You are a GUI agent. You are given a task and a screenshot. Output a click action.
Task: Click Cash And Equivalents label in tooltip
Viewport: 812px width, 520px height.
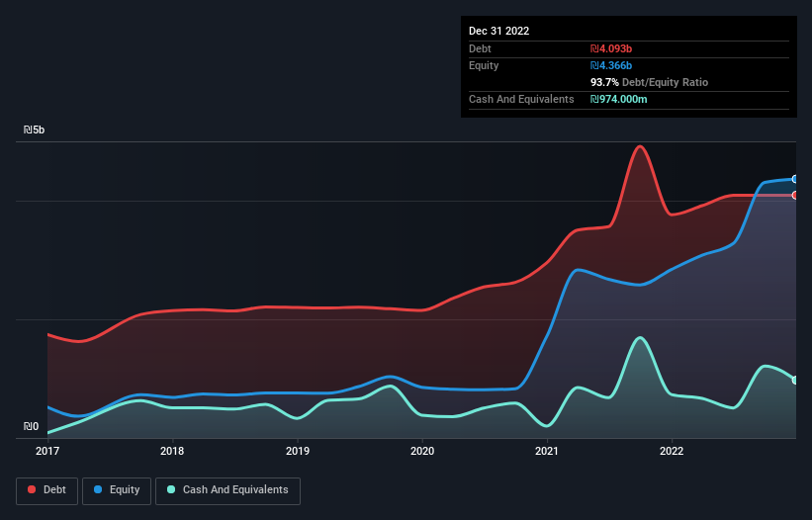(x=521, y=99)
